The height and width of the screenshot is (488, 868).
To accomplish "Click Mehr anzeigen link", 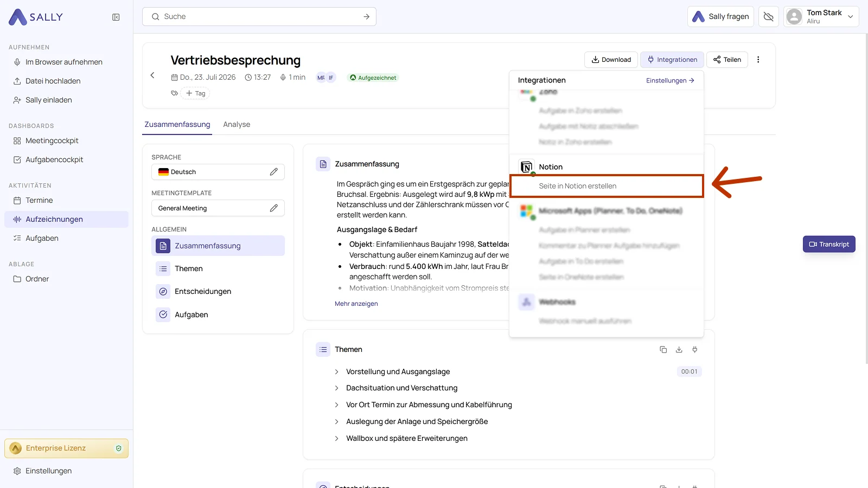I will [x=356, y=304].
